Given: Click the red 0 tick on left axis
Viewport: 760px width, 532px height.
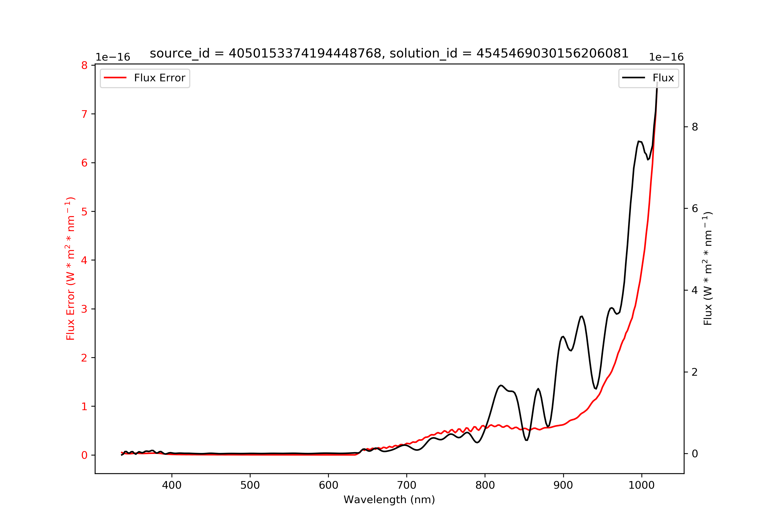Looking at the screenshot, I should pyautogui.click(x=84, y=455).
